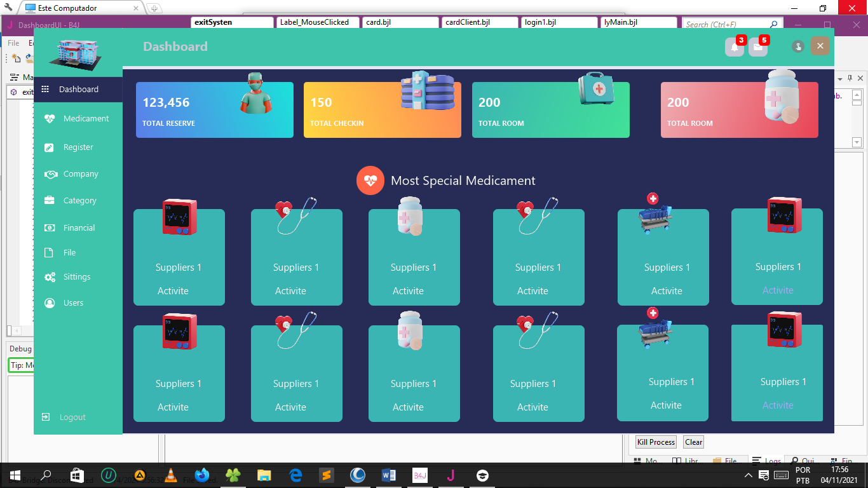Click the purple Activite link in the bottom row
Image resolution: width=868 pixels, height=488 pixels.
tap(778, 405)
